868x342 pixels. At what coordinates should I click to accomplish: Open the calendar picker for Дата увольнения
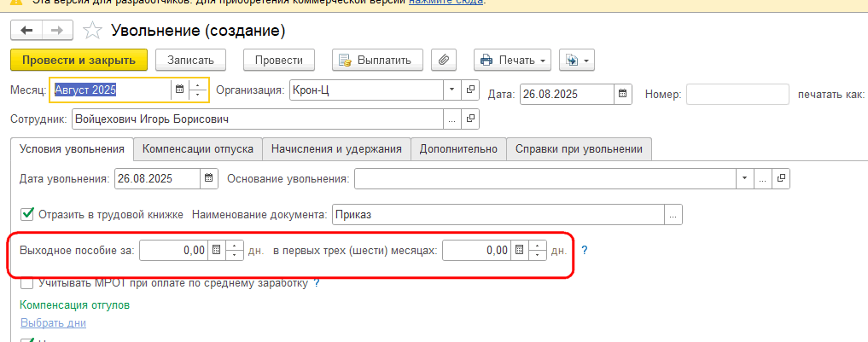(x=209, y=178)
